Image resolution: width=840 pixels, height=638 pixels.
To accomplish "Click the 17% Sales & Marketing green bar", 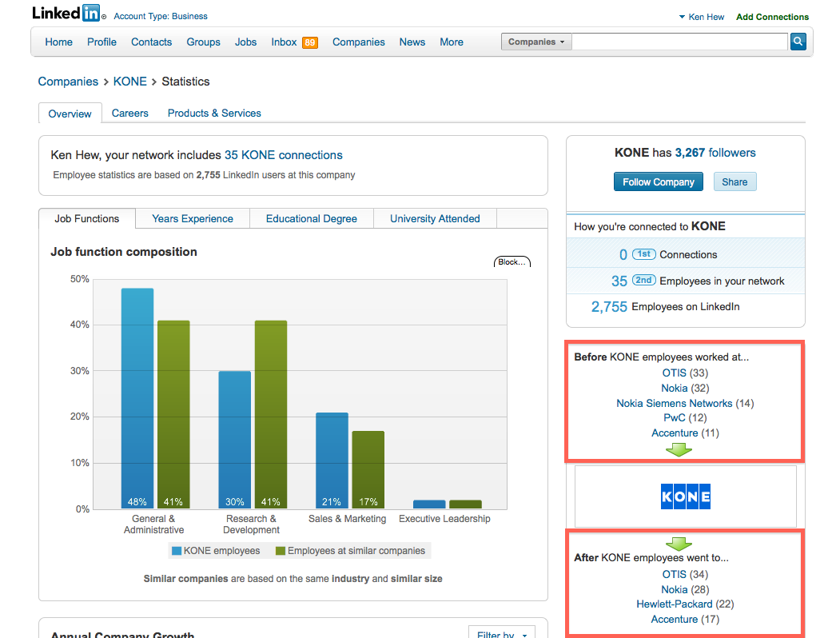I will point(368,469).
